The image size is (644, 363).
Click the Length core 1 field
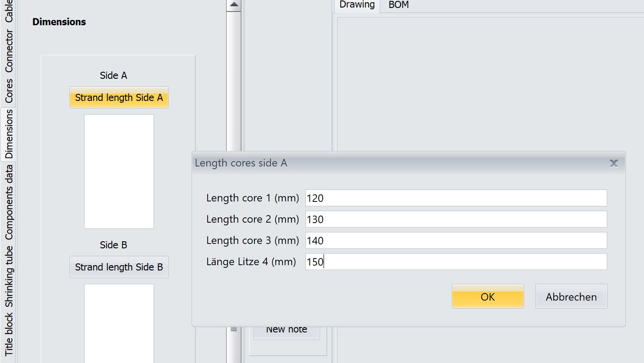456,198
